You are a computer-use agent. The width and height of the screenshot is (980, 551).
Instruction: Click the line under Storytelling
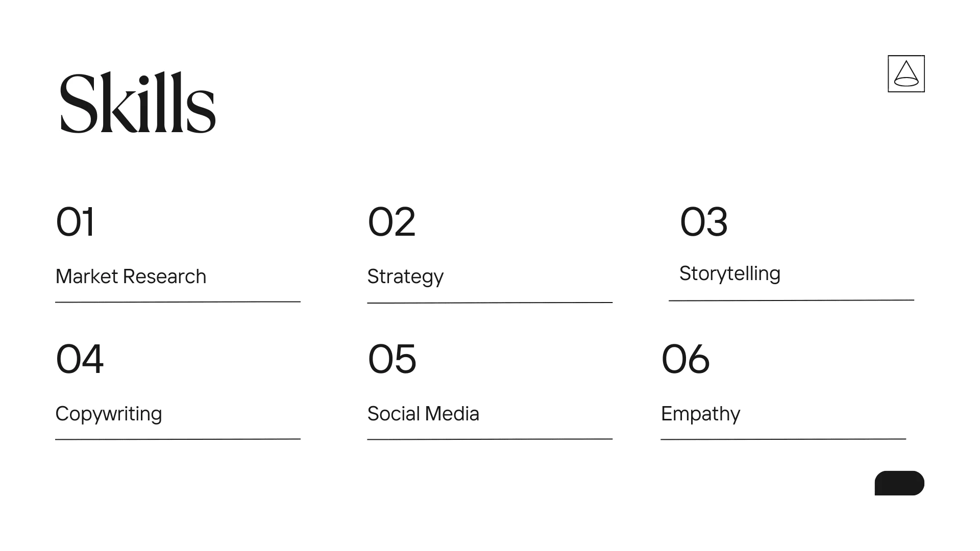coord(791,300)
